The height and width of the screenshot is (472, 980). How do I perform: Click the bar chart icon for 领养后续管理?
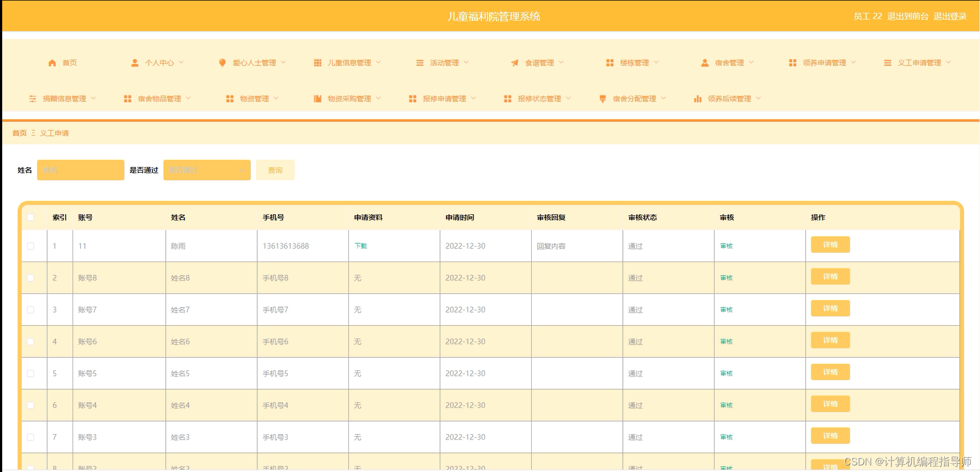click(x=698, y=99)
